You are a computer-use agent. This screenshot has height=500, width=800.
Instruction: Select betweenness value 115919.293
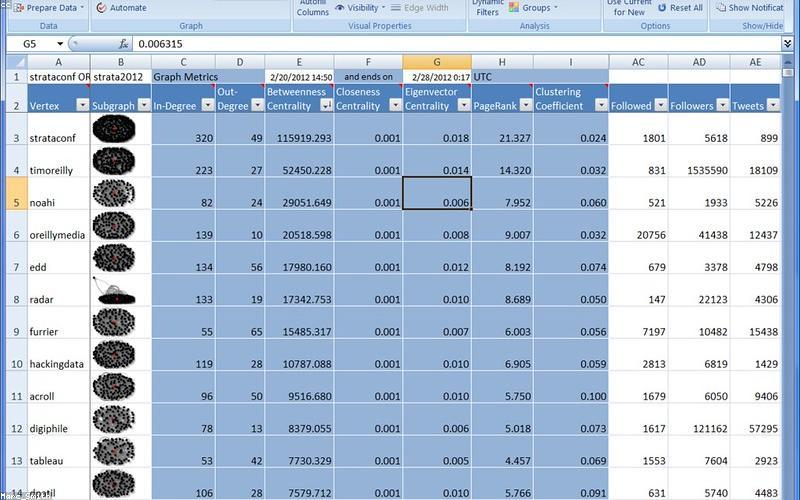point(299,129)
